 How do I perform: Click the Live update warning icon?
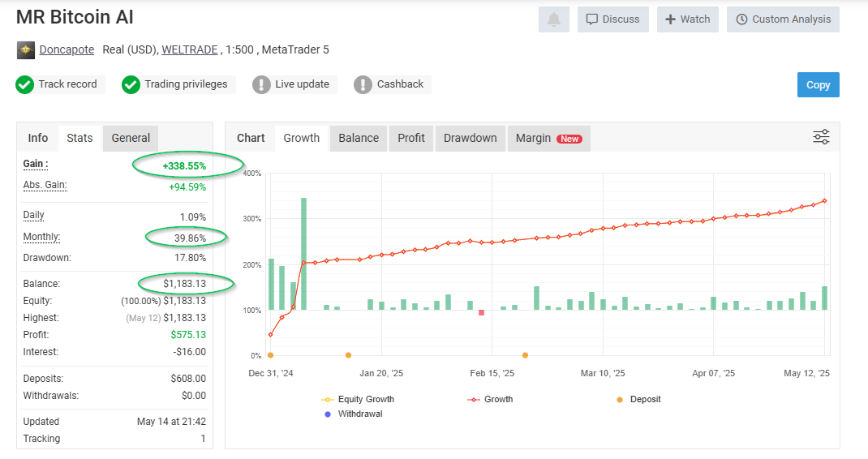(x=261, y=84)
